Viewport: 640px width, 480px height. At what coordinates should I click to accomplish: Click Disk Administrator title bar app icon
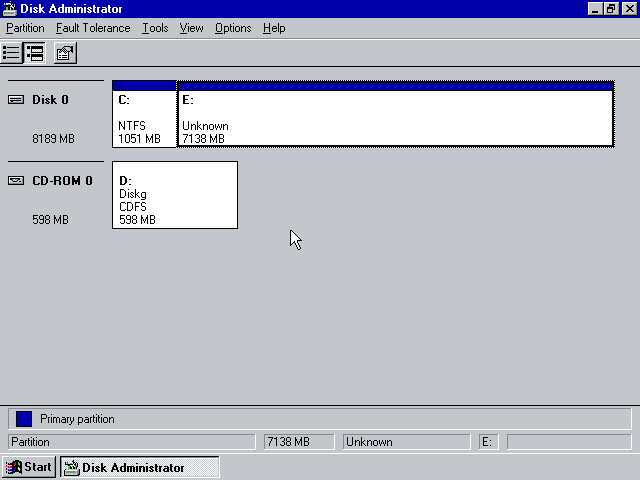[x=9, y=9]
